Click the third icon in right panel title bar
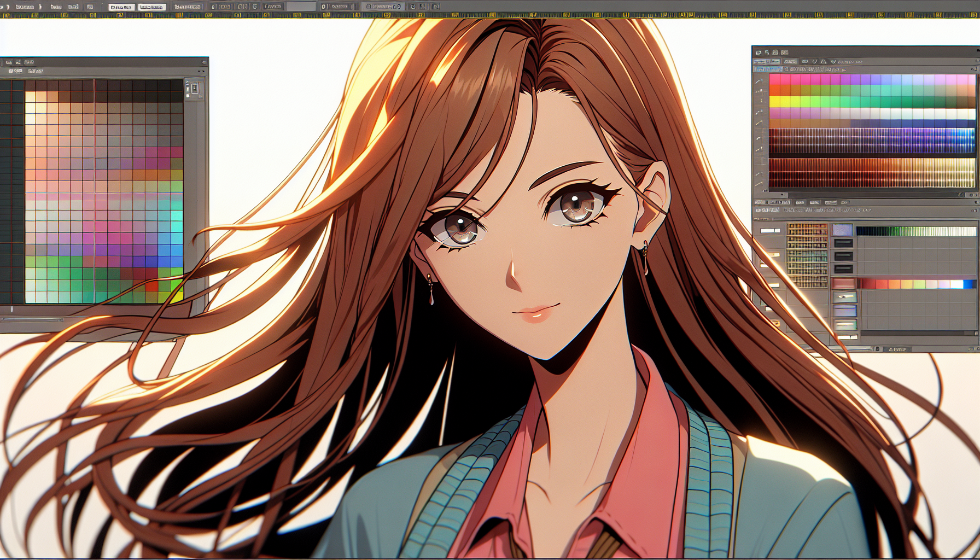 [x=775, y=52]
